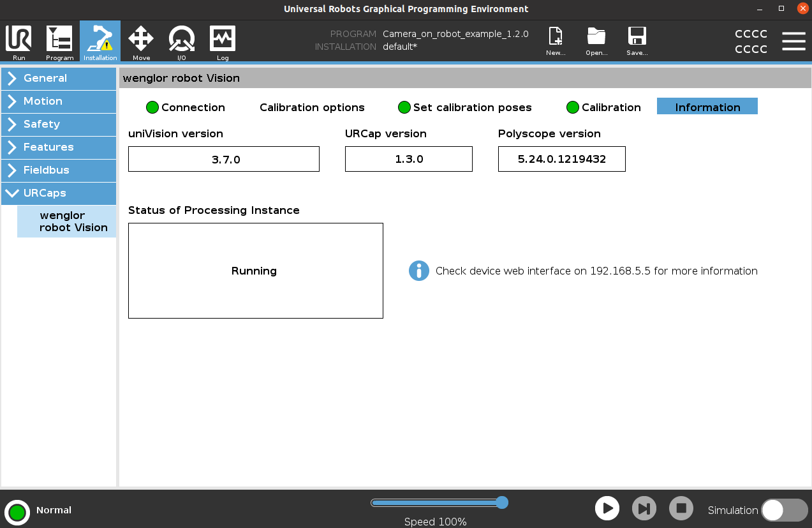Minimize the window
The height and width of the screenshot is (528, 812).
(x=759, y=9)
